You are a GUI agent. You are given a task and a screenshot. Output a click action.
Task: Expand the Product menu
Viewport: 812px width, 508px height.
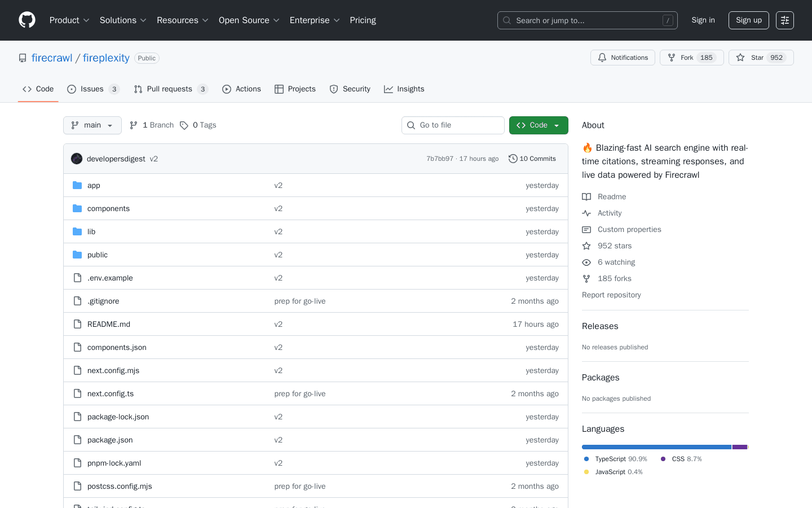point(69,20)
